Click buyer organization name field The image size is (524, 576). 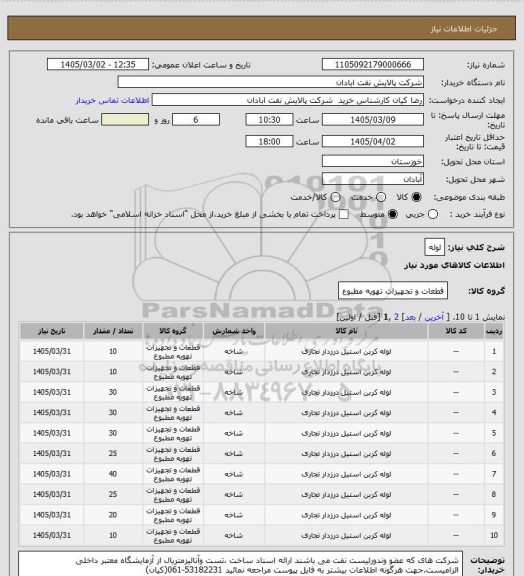pyautogui.click(x=270, y=82)
